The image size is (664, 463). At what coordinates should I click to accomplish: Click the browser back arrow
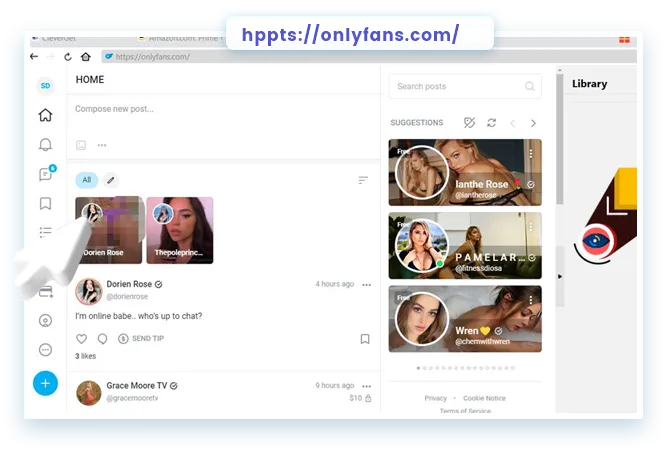pos(34,56)
